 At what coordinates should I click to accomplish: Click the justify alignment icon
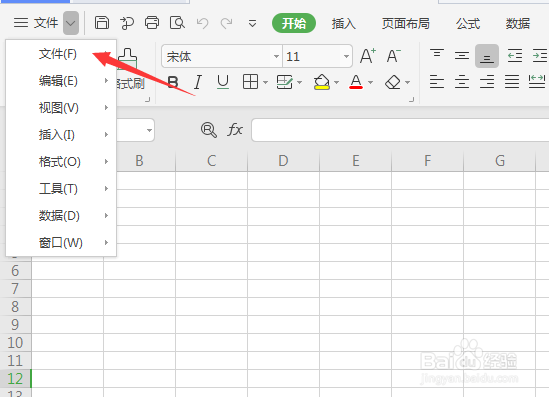click(512, 82)
